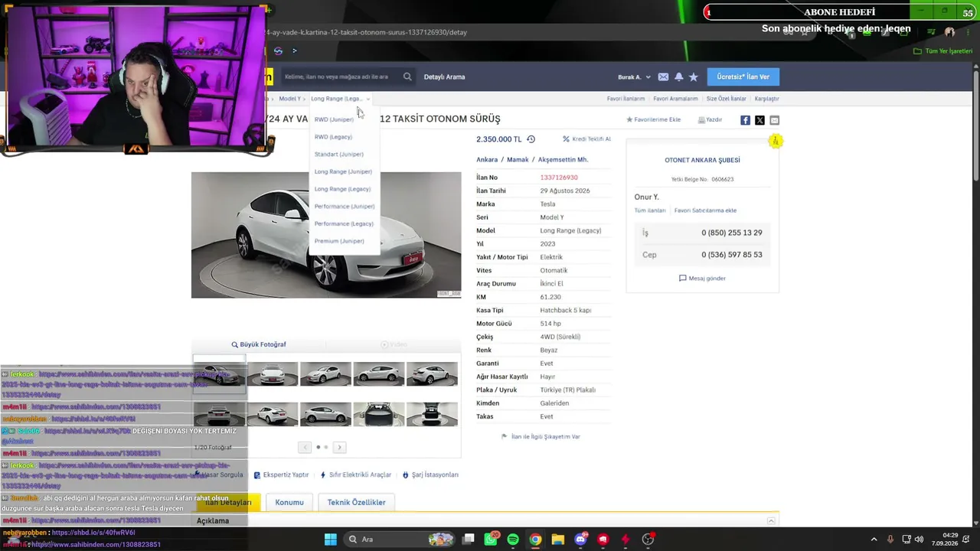
Task: Open Spotify from the taskbar
Action: [513, 540]
